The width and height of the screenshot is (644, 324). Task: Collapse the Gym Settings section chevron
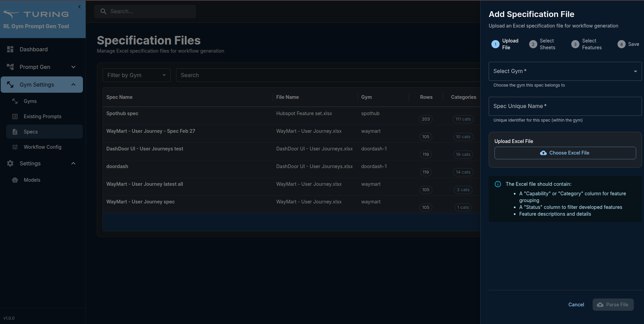click(x=73, y=85)
